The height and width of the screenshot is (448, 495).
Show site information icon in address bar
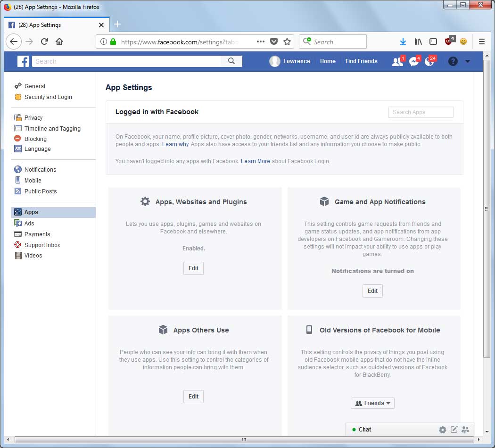pos(104,41)
